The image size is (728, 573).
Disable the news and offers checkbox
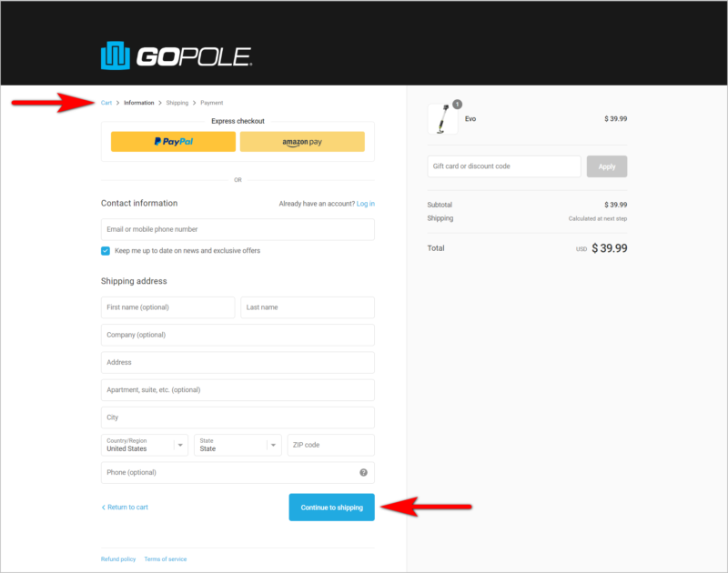[105, 249]
